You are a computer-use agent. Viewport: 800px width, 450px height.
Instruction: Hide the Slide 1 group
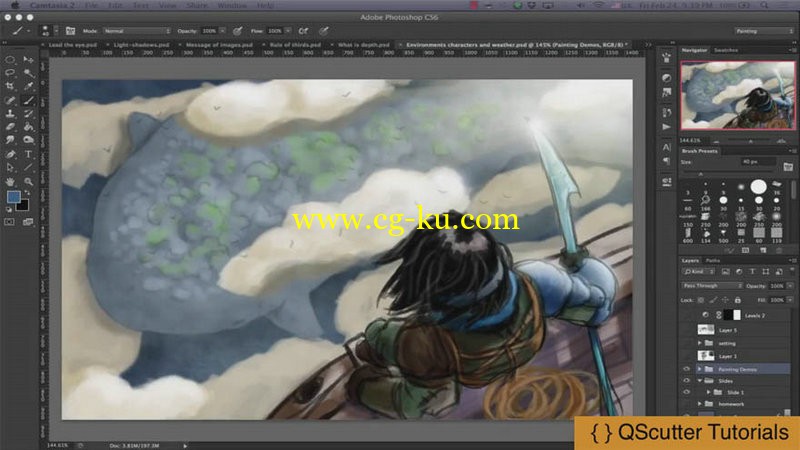coord(686,392)
